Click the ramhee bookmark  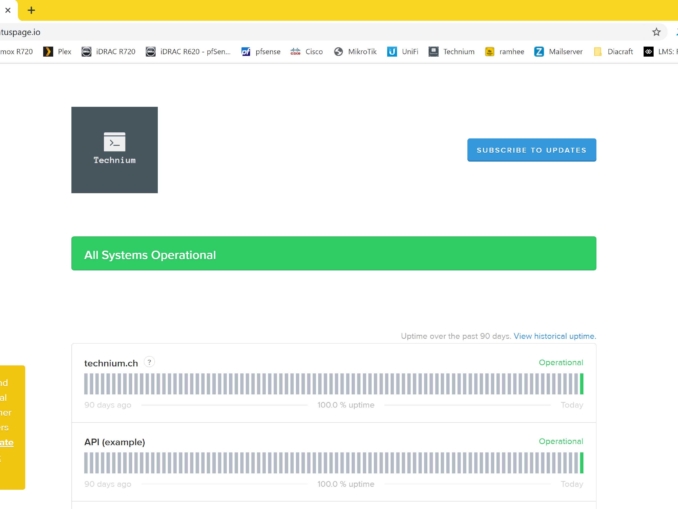coord(504,51)
